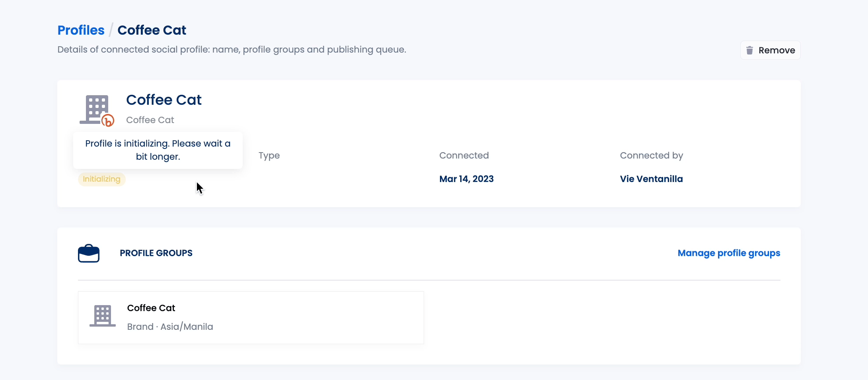Click the trash icon in Remove button
Viewport: 868px width, 380px height.
(749, 50)
